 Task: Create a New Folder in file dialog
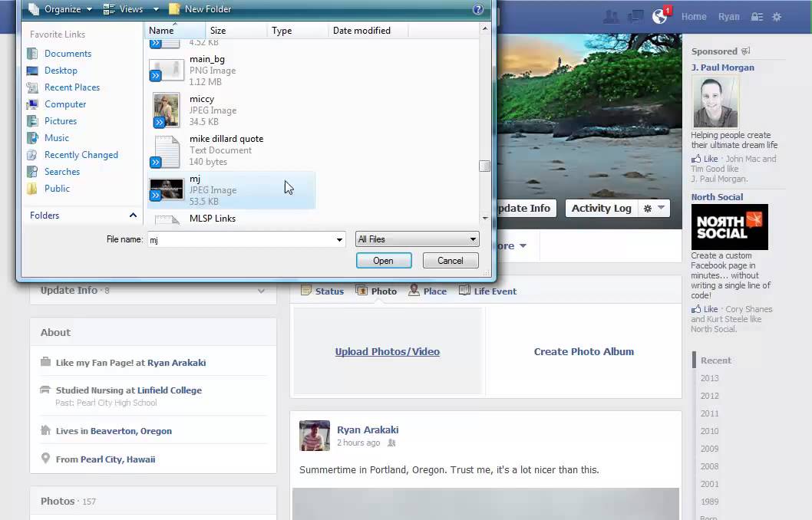point(200,9)
